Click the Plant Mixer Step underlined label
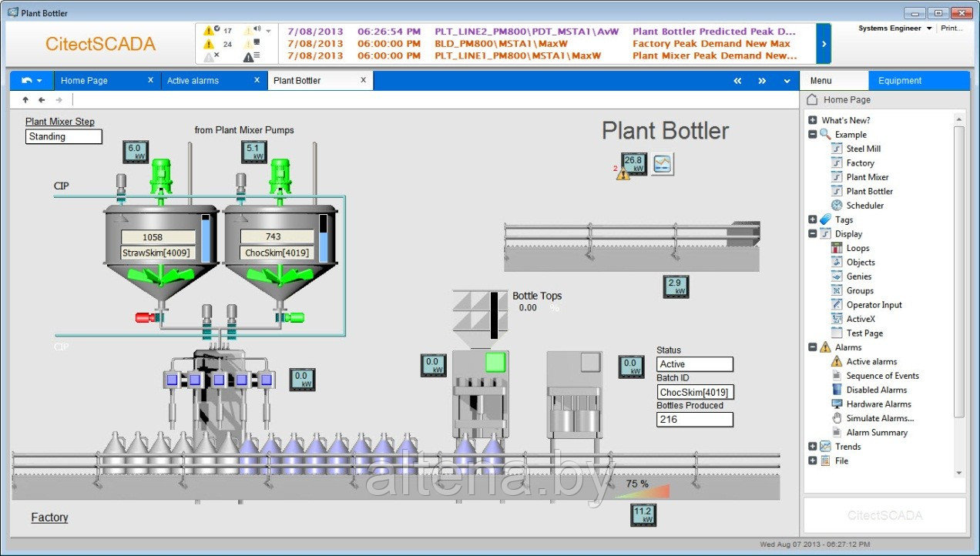This screenshot has width=980, height=556. 59,121
